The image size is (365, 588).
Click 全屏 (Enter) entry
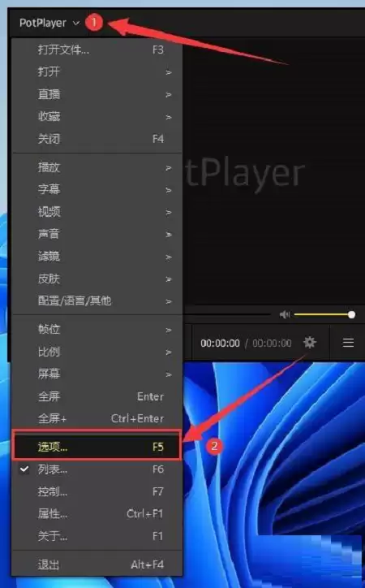[x=97, y=396]
